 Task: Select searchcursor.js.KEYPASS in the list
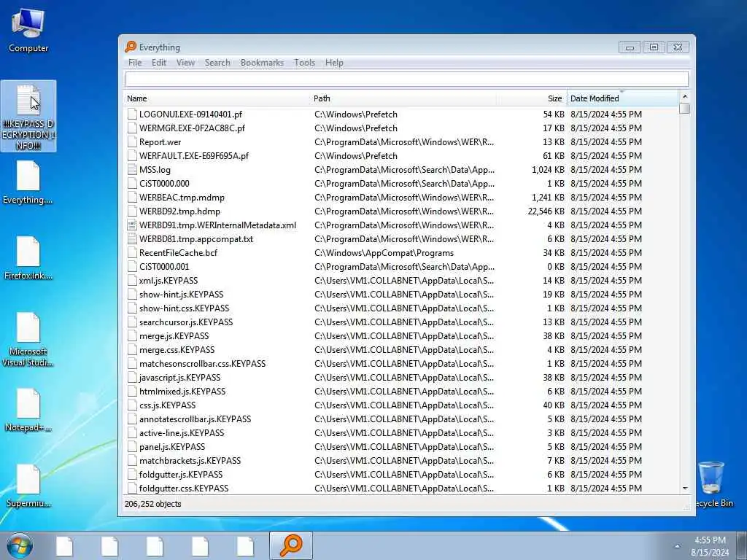click(186, 322)
